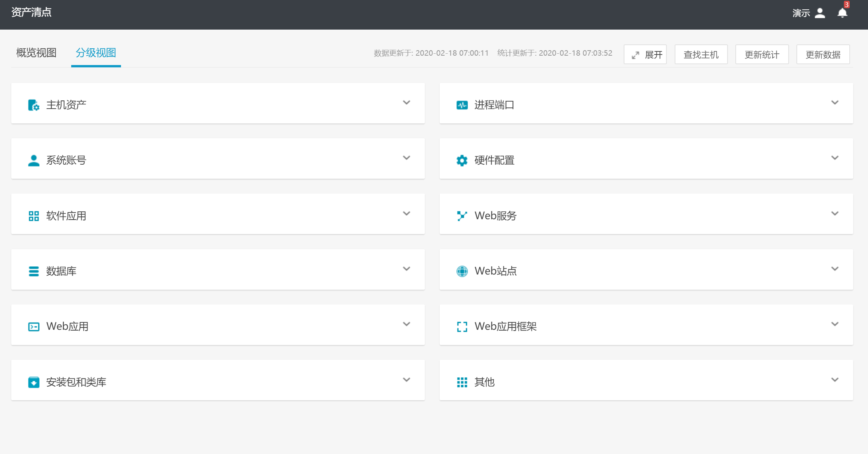Open the notification bell with badge

tap(842, 13)
